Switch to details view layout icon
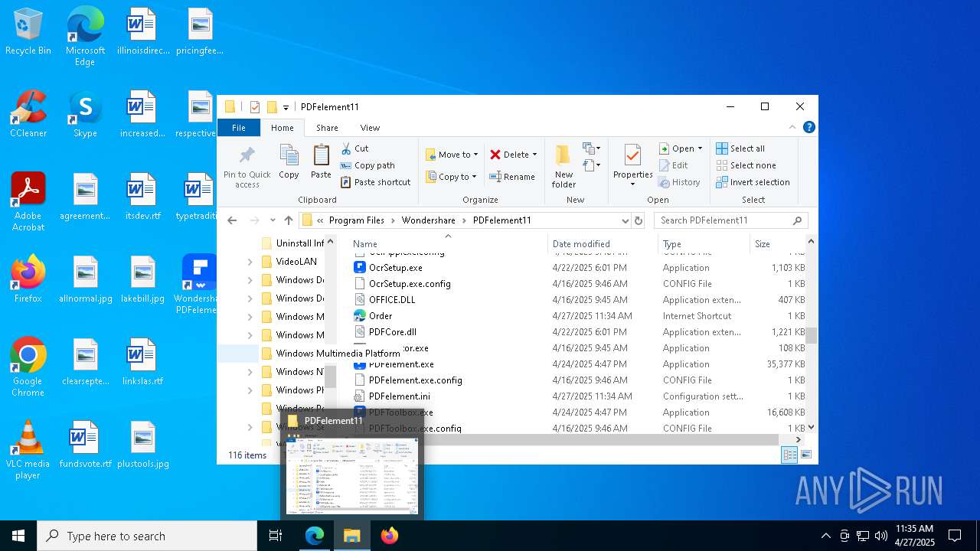980x551 pixels. [789, 455]
